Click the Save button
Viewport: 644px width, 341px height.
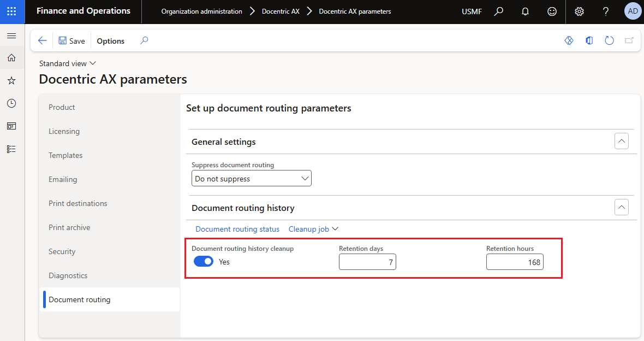coord(71,41)
